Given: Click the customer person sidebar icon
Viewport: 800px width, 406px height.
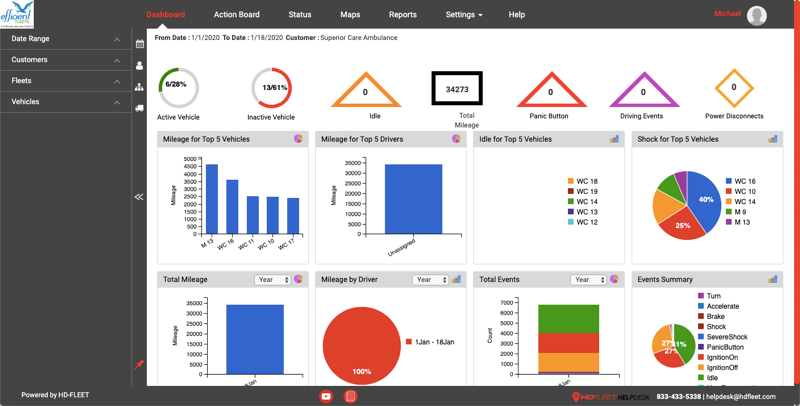Looking at the screenshot, I should coord(139,65).
